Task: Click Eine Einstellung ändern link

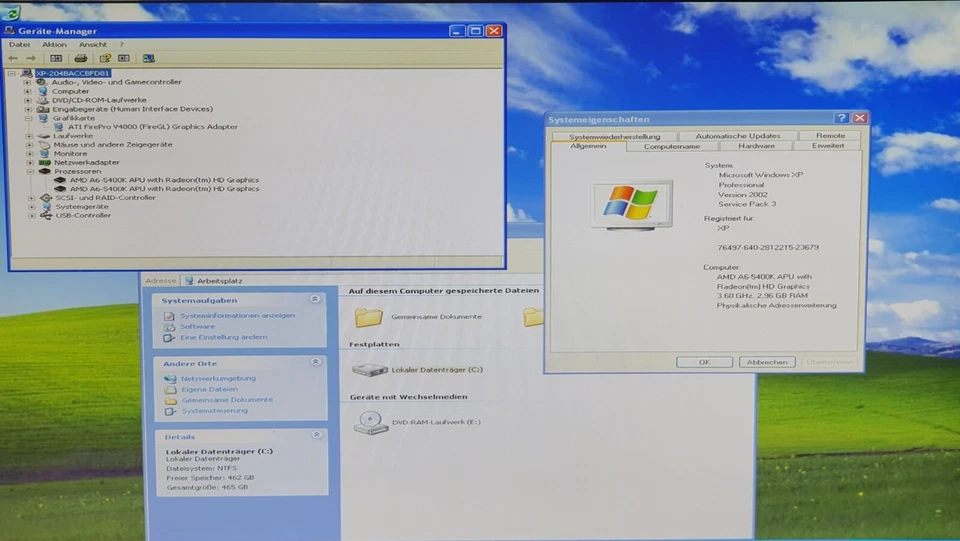Action: [223, 337]
